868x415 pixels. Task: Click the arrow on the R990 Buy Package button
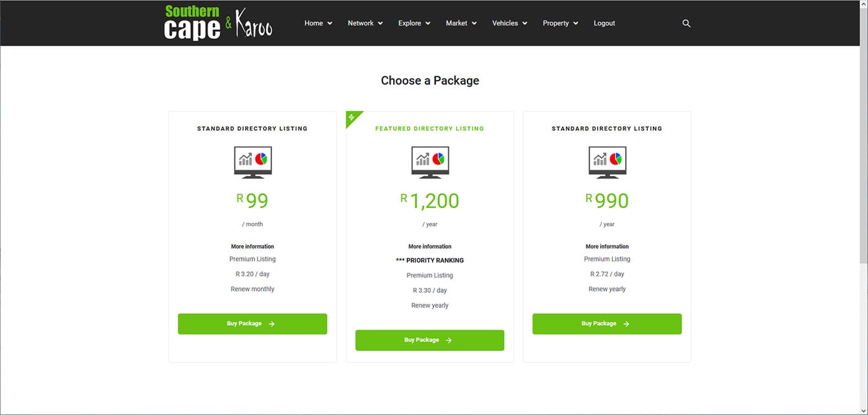(x=626, y=324)
